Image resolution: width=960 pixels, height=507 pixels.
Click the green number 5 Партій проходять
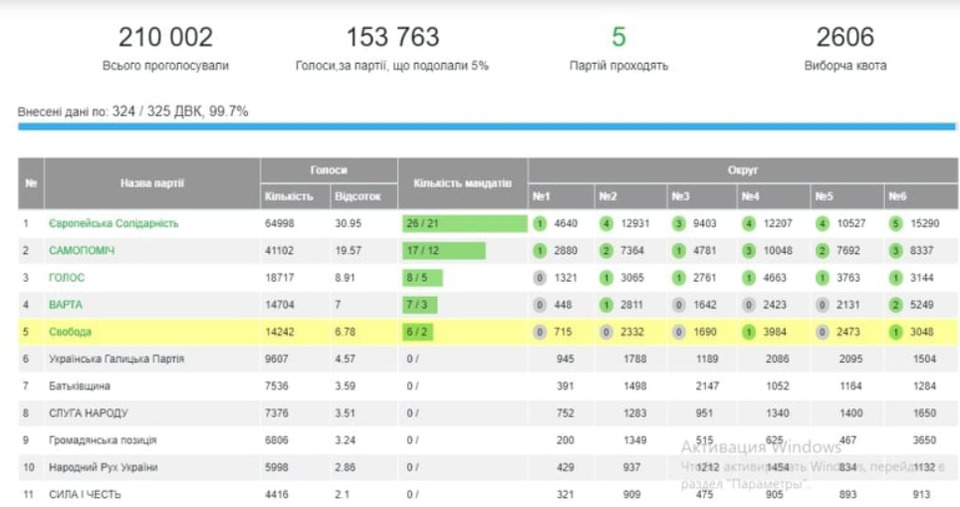[x=618, y=38]
